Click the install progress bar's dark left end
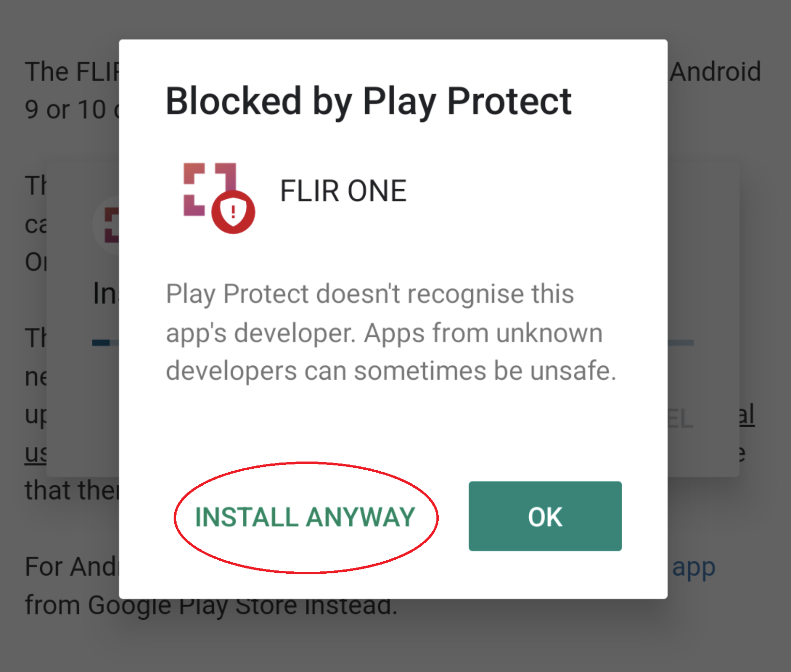791x672 pixels. pos(101,343)
